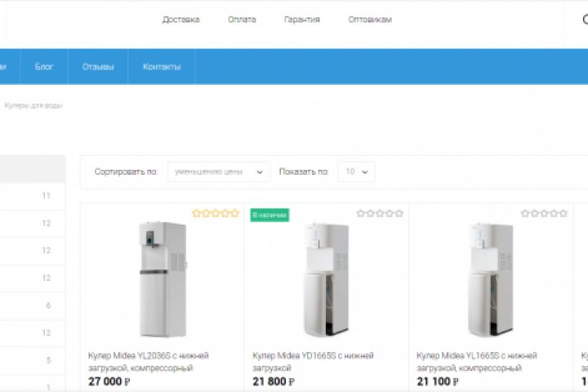
Task: Click the Midea YD1665S cooler thumbnail
Action: click(326, 279)
